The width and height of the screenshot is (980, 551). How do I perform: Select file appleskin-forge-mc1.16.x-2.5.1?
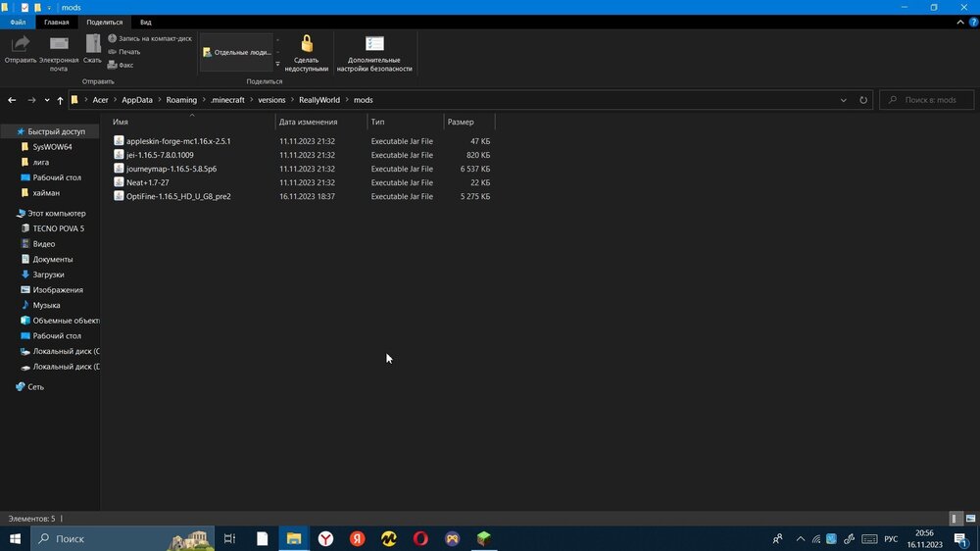(178, 141)
